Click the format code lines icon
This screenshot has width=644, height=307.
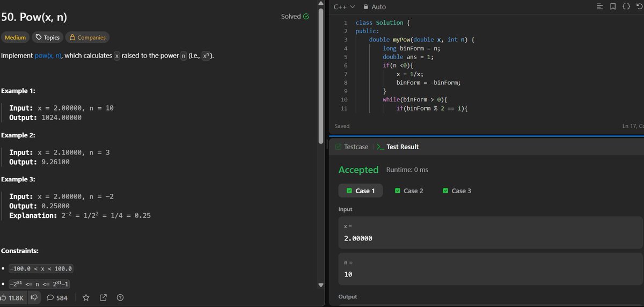pos(600,7)
